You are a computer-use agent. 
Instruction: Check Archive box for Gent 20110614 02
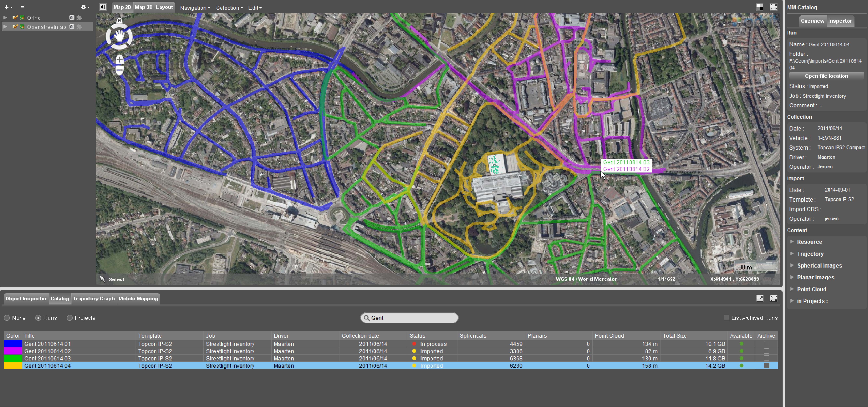click(x=767, y=351)
